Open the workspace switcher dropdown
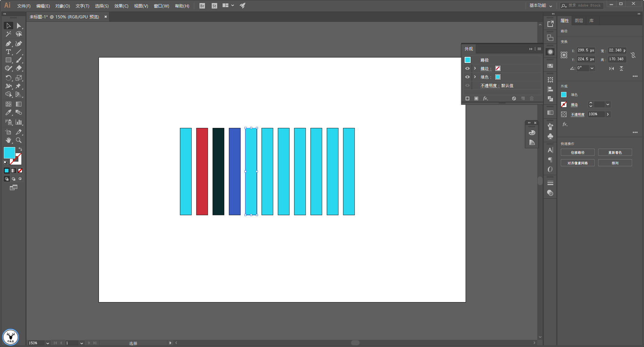 (x=541, y=6)
